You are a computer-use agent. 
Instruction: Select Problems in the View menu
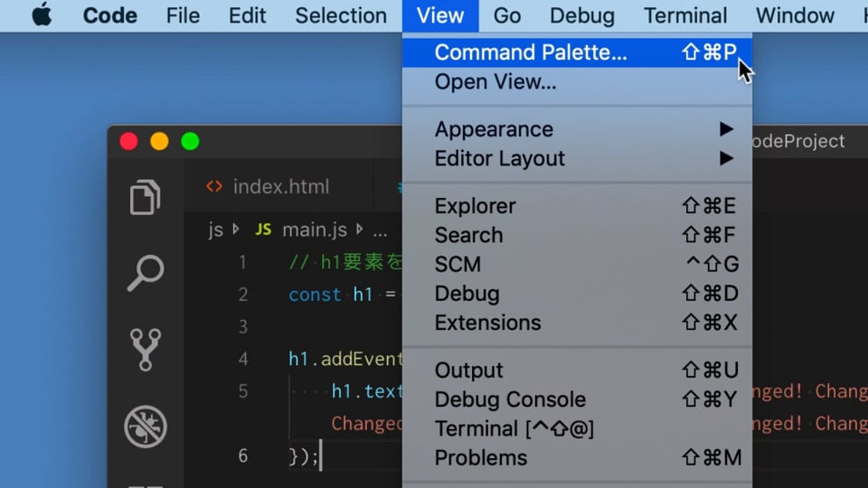click(x=577, y=458)
